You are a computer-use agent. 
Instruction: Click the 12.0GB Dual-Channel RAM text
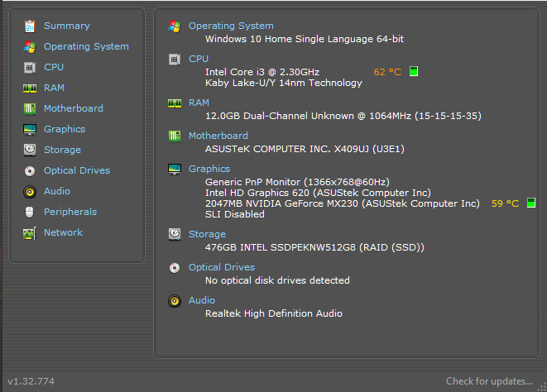point(343,116)
